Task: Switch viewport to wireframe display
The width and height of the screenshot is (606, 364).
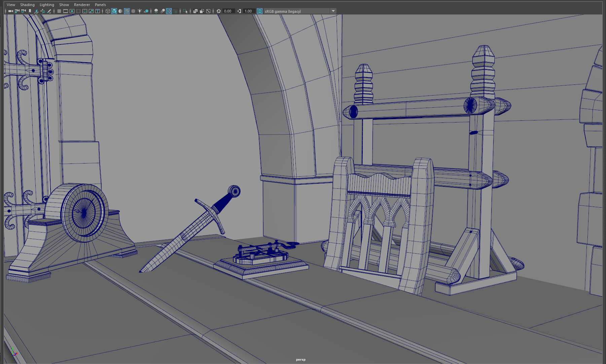Action: [107, 11]
